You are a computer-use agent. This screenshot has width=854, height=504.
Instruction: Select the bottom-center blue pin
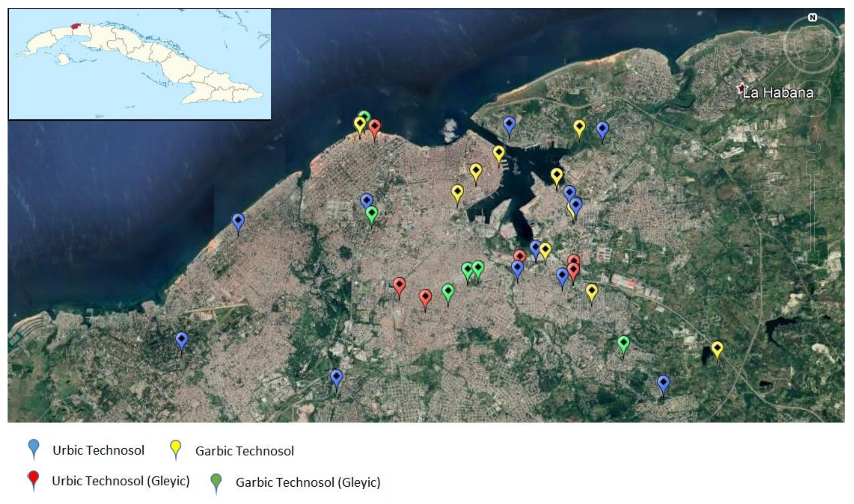pyautogui.click(x=336, y=377)
